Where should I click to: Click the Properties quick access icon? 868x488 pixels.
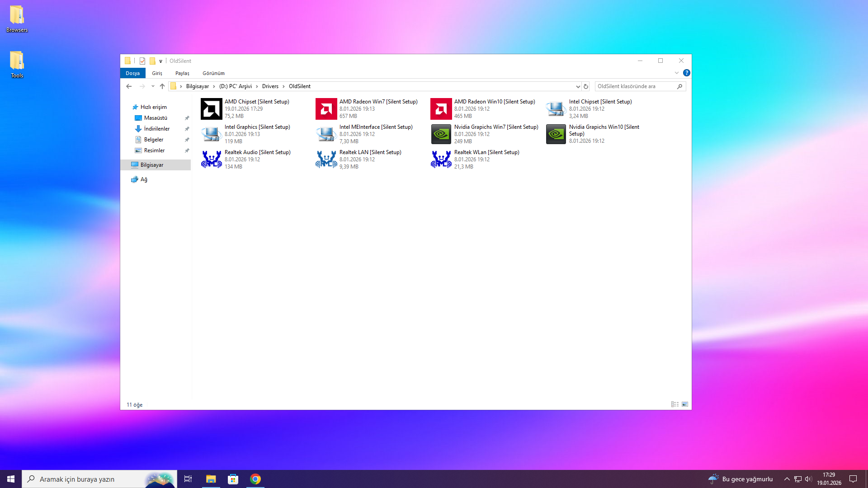(142, 61)
